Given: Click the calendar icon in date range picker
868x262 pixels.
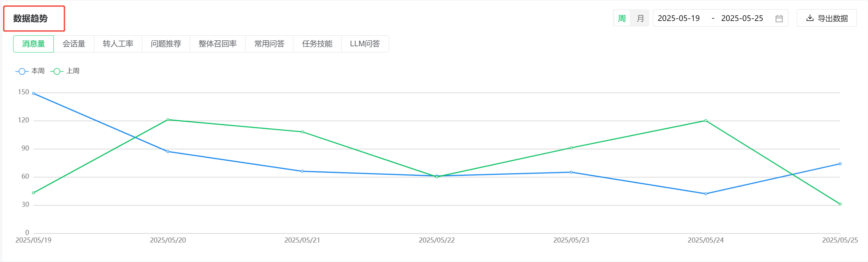Looking at the screenshot, I should (779, 19).
